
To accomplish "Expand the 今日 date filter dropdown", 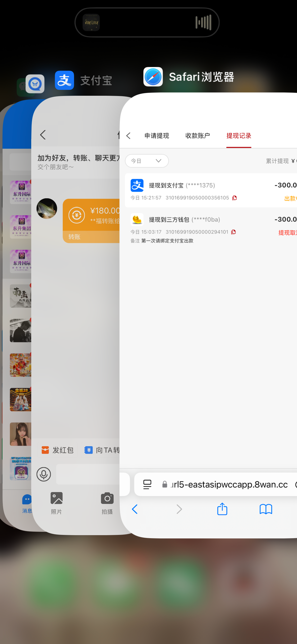I will click(147, 161).
